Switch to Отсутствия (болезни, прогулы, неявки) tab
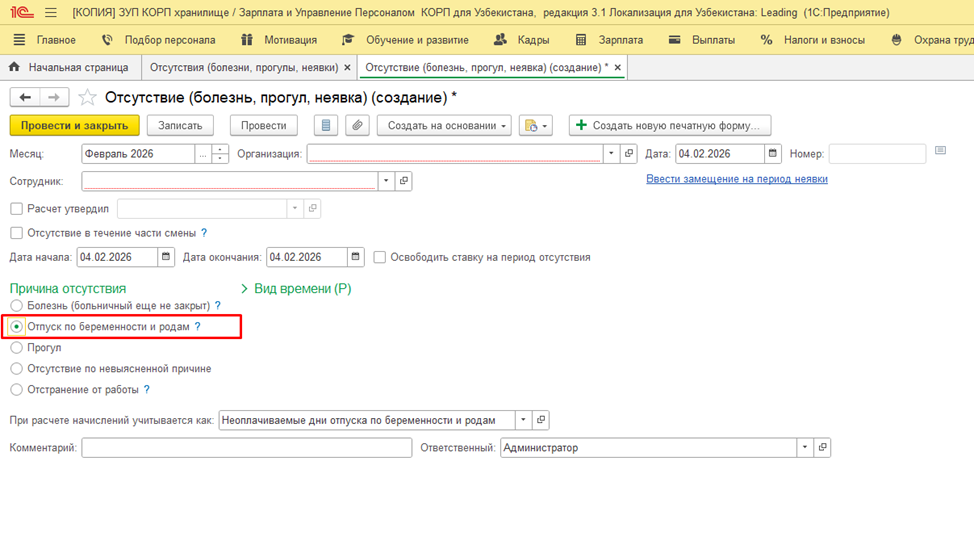Screen dimensions: 974x549 (x=243, y=68)
